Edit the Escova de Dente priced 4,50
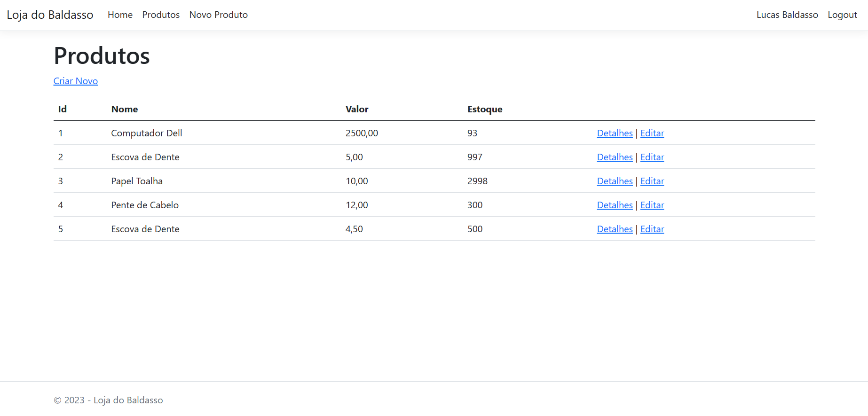 tap(652, 229)
